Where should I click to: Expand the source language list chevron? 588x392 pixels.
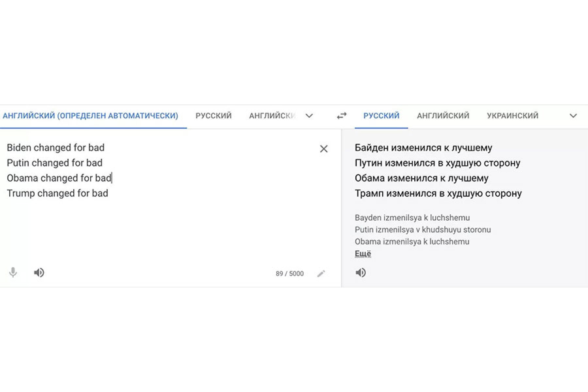pyautogui.click(x=309, y=116)
